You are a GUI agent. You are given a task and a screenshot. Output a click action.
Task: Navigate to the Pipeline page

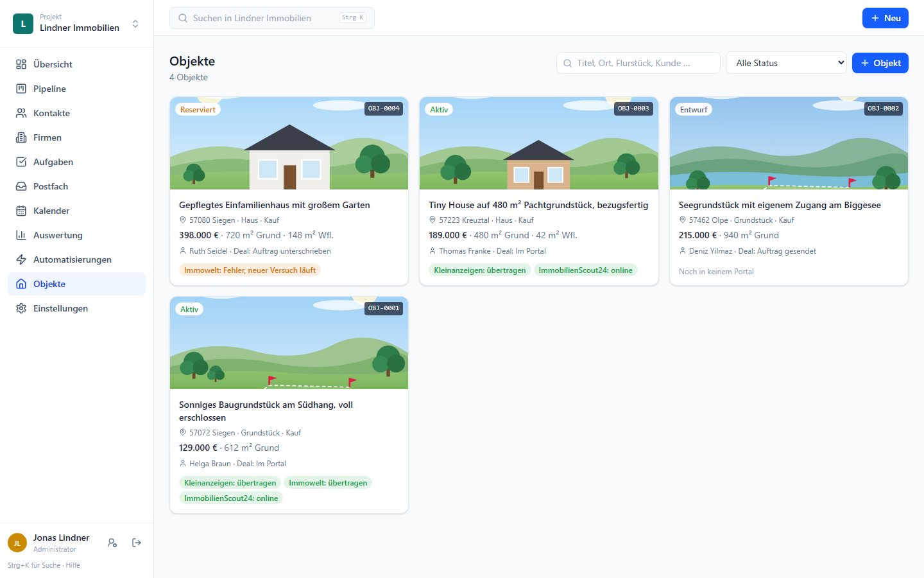(x=77, y=89)
